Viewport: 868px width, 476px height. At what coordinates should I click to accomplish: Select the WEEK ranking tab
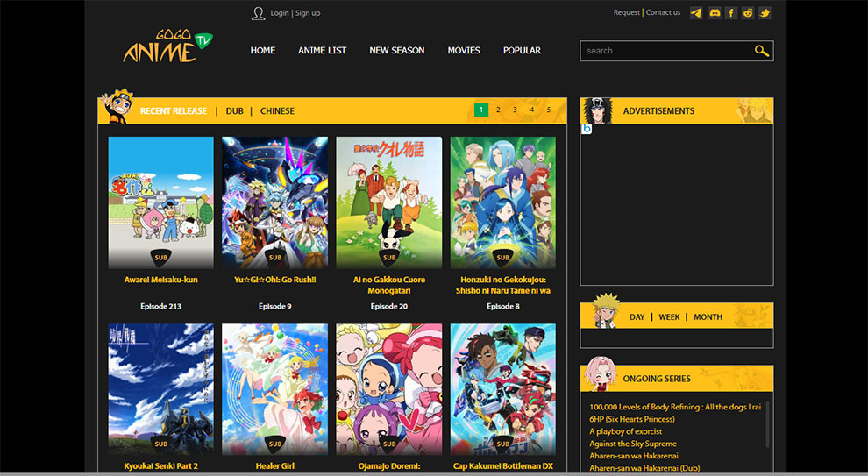click(669, 317)
